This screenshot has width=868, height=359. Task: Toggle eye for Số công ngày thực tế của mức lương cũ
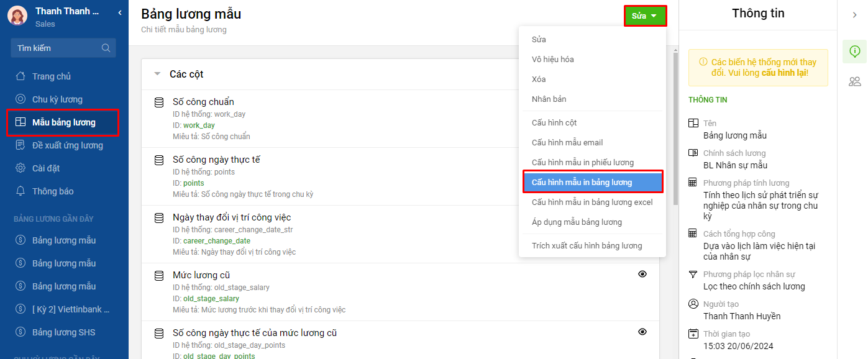642,332
